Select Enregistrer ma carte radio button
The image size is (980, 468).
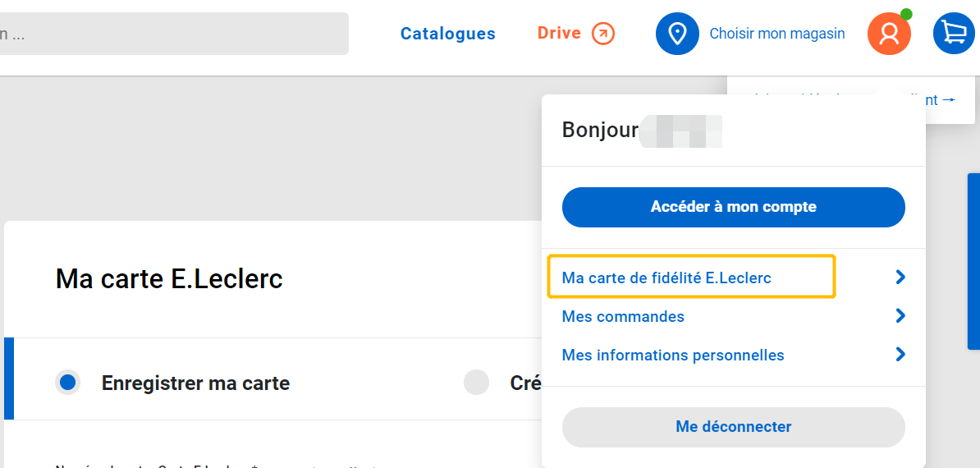point(67,383)
